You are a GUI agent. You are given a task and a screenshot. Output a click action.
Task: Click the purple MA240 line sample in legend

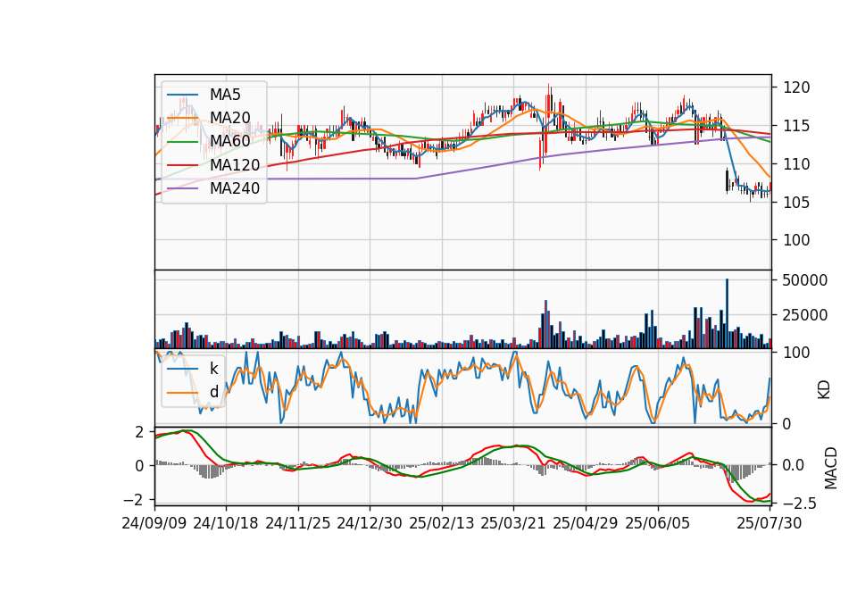click(182, 188)
